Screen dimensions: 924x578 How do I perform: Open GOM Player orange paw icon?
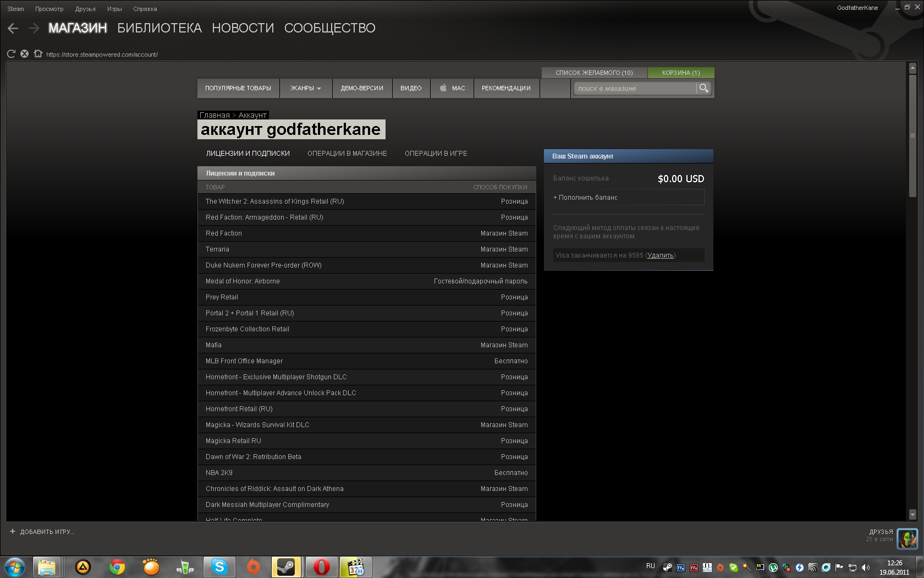click(151, 567)
